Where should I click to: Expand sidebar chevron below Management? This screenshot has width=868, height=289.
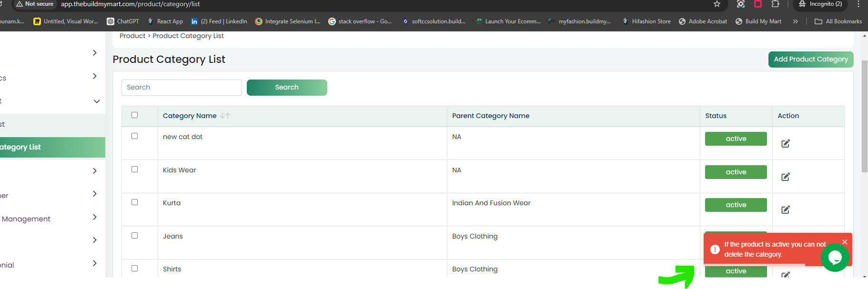[95, 240]
